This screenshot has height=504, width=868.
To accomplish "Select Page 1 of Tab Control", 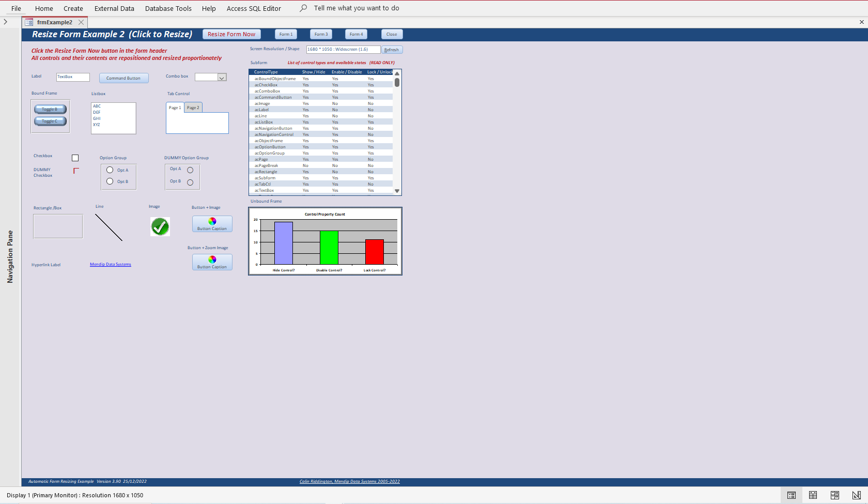I will pyautogui.click(x=175, y=108).
